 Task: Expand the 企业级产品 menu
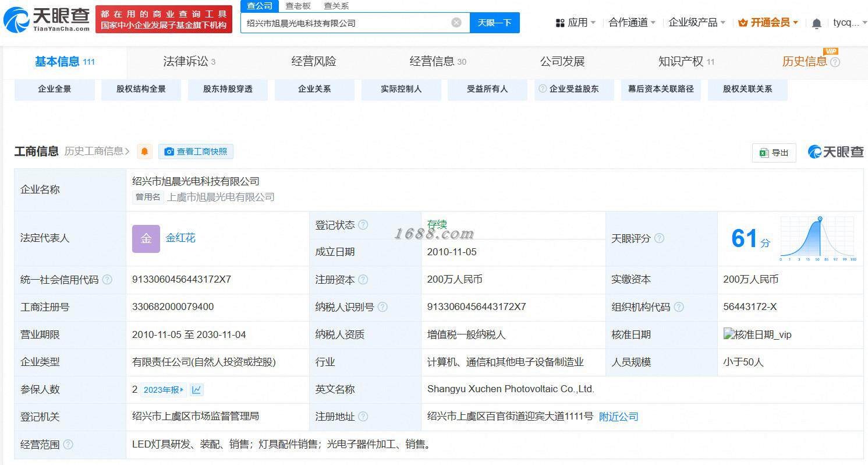pyautogui.click(x=697, y=23)
